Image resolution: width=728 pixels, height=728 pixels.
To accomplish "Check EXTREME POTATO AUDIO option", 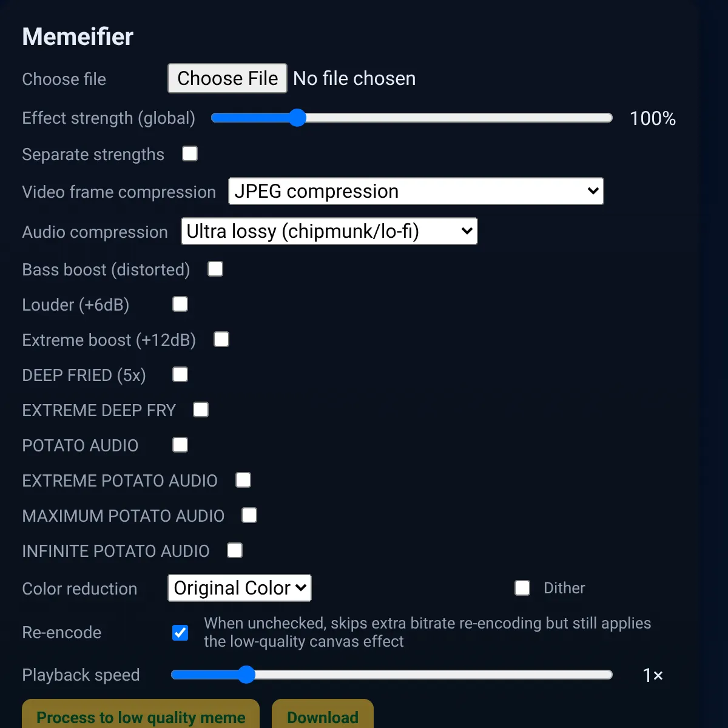I will click(x=243, y=480).
